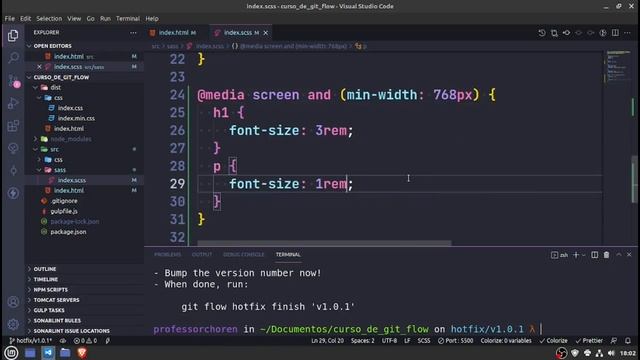Click the feedback icon in status bar
The image size is (640, 360).
(614, 340)
